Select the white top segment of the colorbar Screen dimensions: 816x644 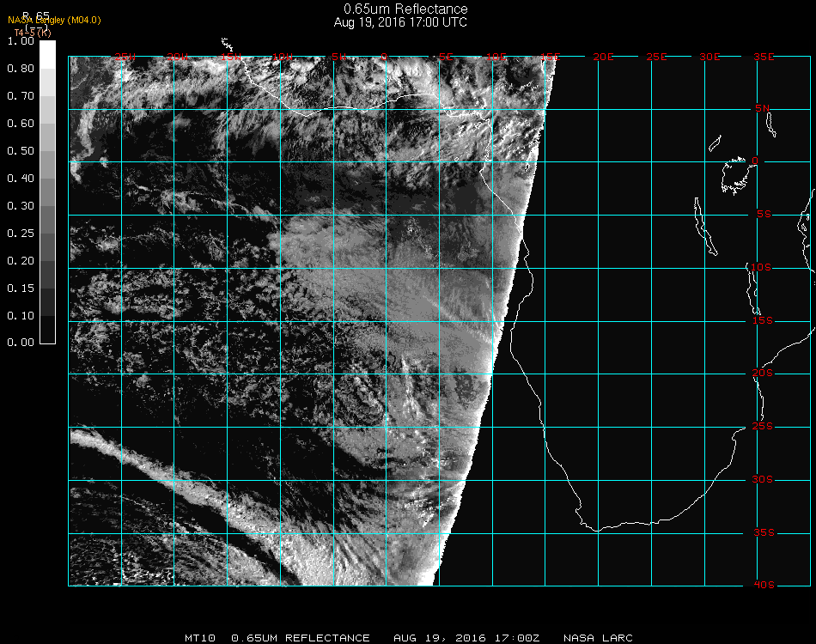click(x=47, y=55)
